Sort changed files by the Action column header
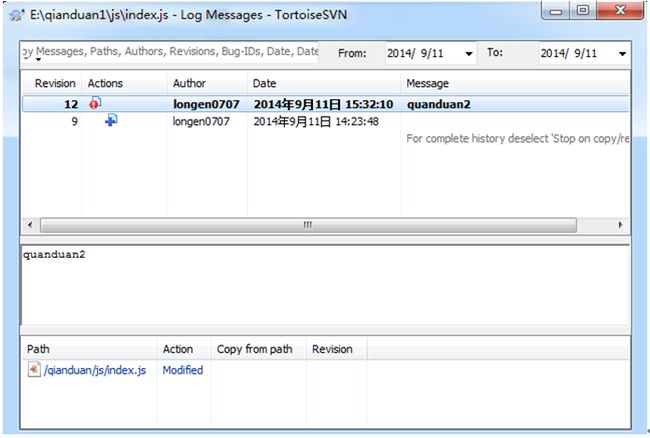The width and height of the screenshot is (650, 438). (x=184, y=349)
